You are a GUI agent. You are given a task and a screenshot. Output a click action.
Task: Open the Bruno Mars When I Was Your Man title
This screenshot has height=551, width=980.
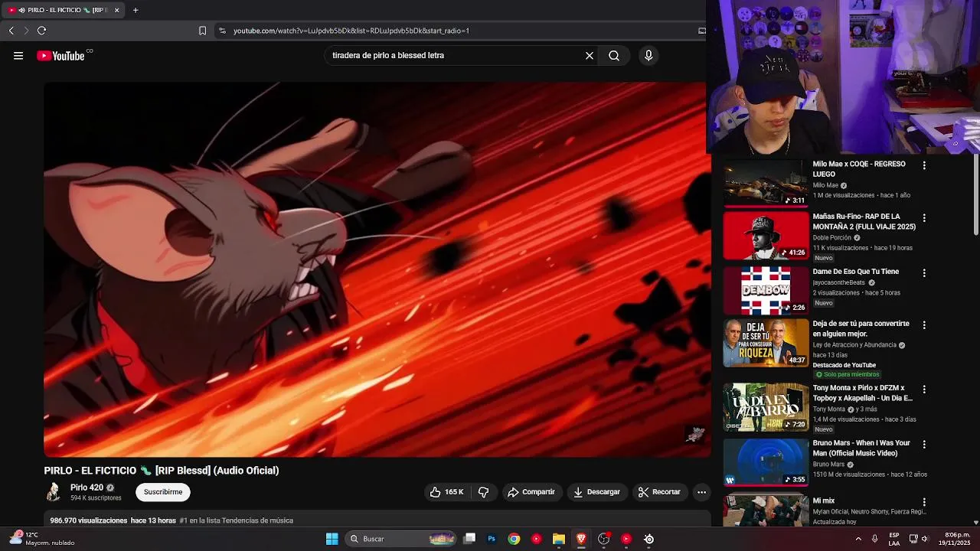[x=861, y=448]
